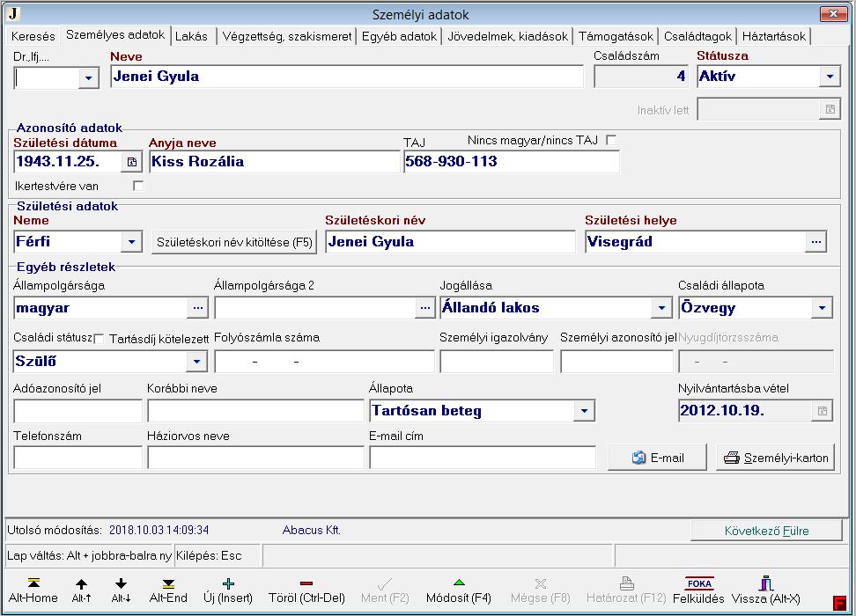
Task: Click the Korábbi neve field
Action: 255,411
